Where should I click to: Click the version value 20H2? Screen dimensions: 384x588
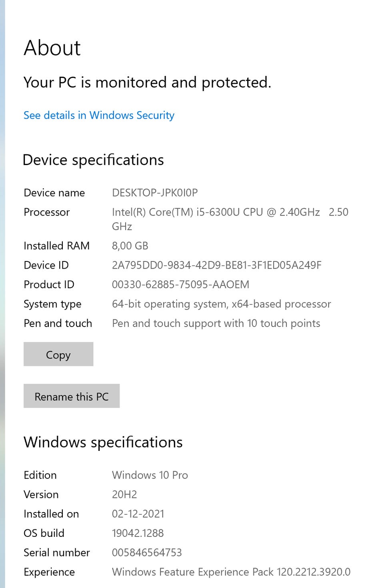click(124, 494)
